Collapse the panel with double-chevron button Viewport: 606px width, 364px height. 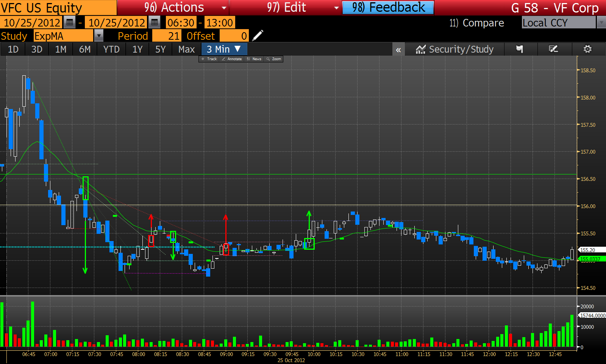tap(398, 50)
